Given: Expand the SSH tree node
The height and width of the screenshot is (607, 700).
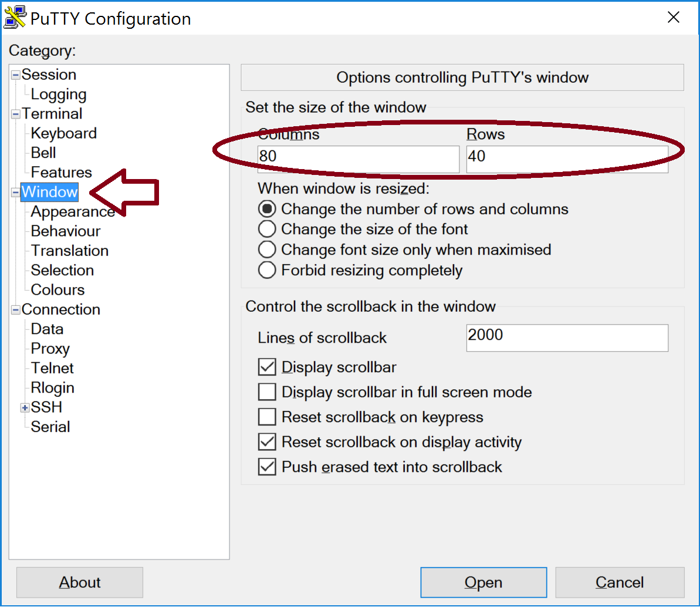Looking at the screenshot, I should [x=25, y=408].
